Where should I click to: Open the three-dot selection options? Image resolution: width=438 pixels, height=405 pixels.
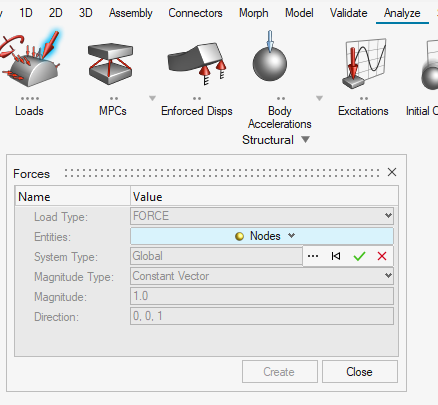(x=313, y=256)
